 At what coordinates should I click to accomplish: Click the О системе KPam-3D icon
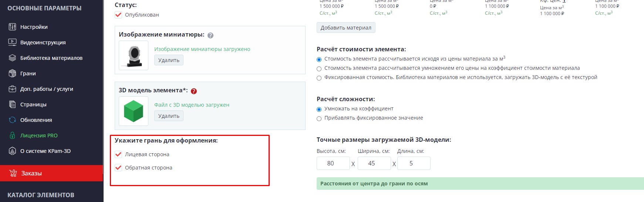[12, 151]
